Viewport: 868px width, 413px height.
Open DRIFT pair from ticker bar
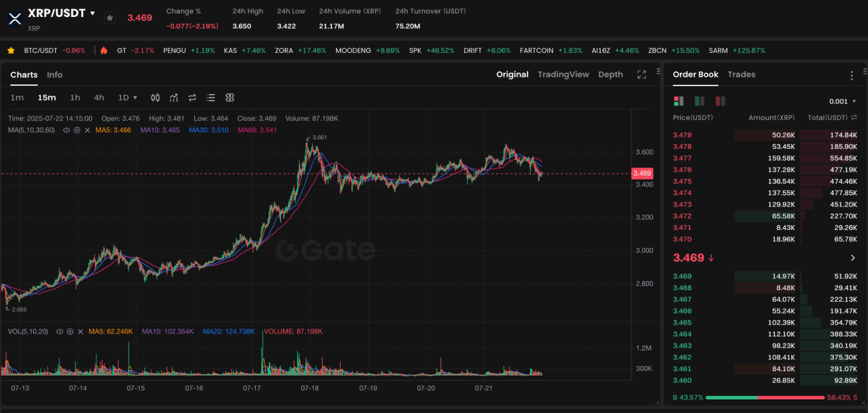pyautogui.click(x=487, y=50)
